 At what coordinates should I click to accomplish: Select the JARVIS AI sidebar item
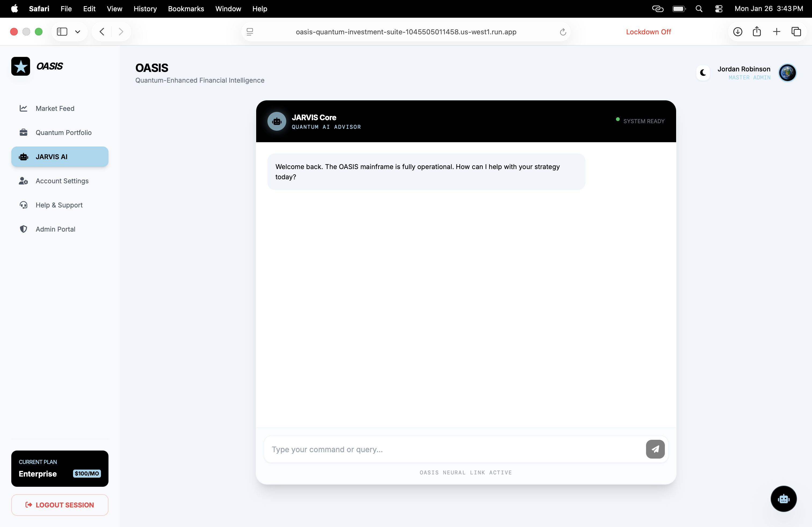(x=60, y=157)
